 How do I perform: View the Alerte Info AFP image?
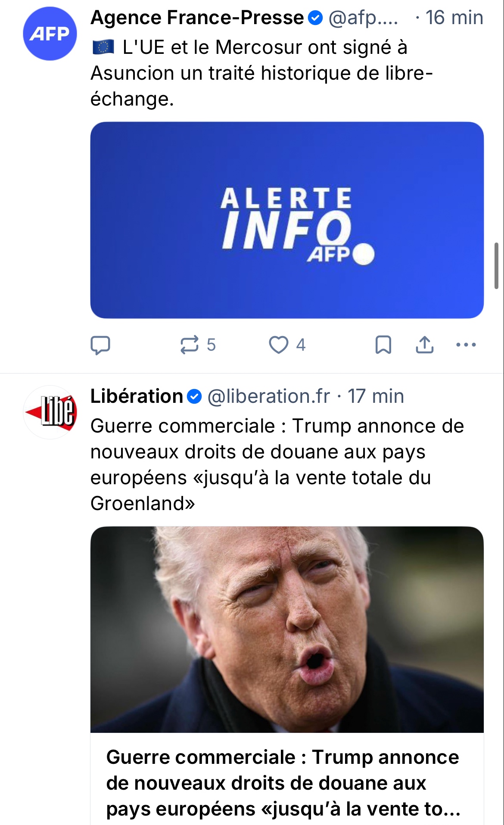pyautogui.click(x=287, y=220)
